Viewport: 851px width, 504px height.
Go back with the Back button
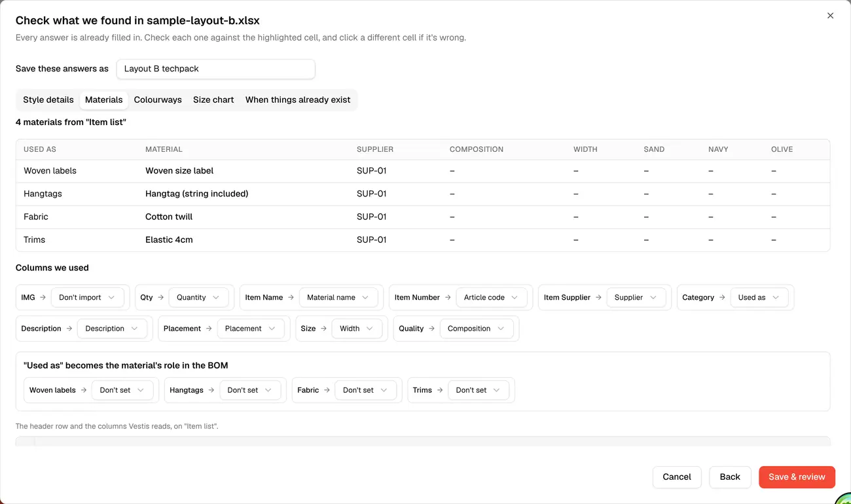point(730,477)
